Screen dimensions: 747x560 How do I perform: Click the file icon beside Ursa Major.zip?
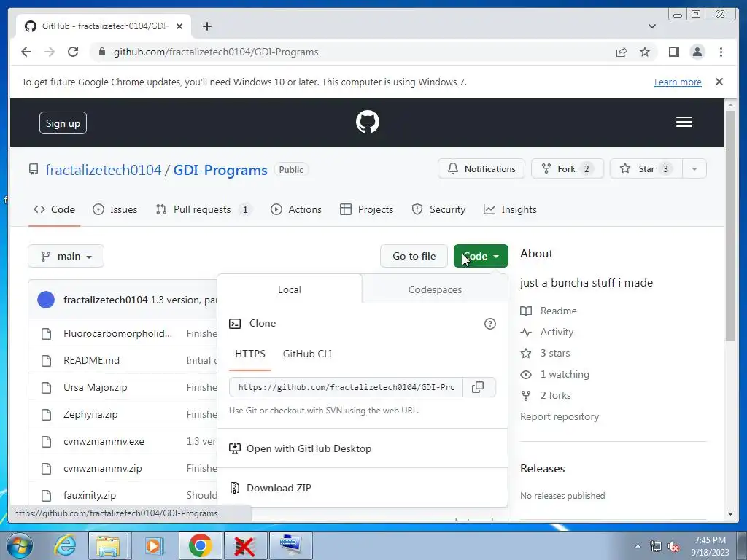click(46, 388)
